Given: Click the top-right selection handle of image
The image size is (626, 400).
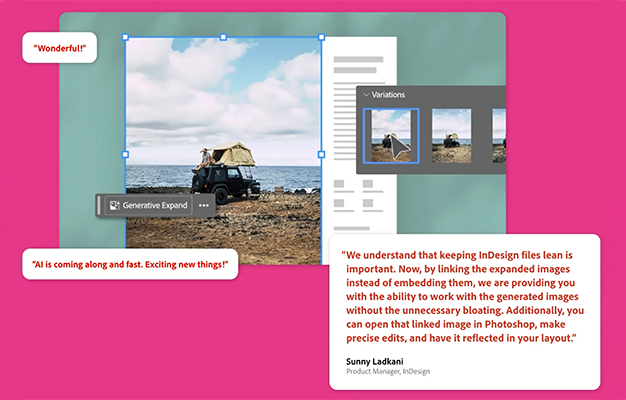Looking at the screenshot, I should 321,37.
